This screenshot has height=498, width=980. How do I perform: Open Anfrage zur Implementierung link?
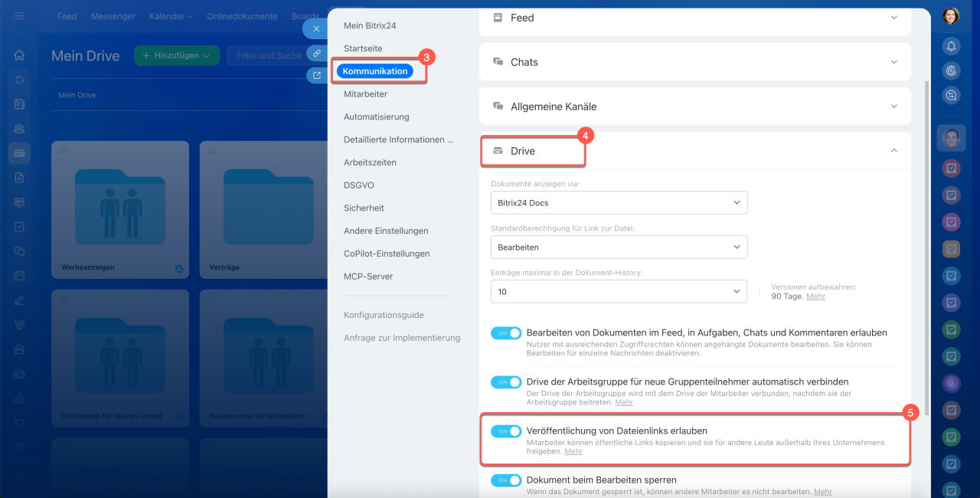tap(402, 338)
